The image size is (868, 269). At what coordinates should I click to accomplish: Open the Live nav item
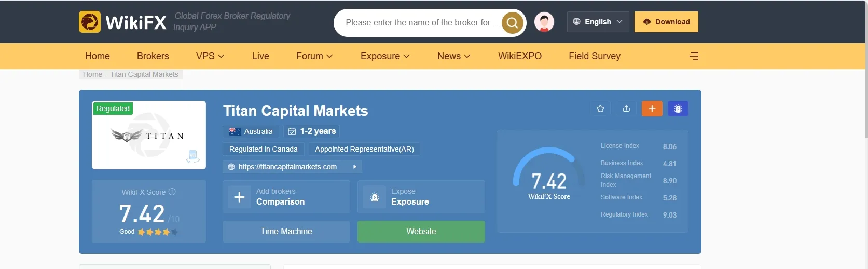point(260,56)
